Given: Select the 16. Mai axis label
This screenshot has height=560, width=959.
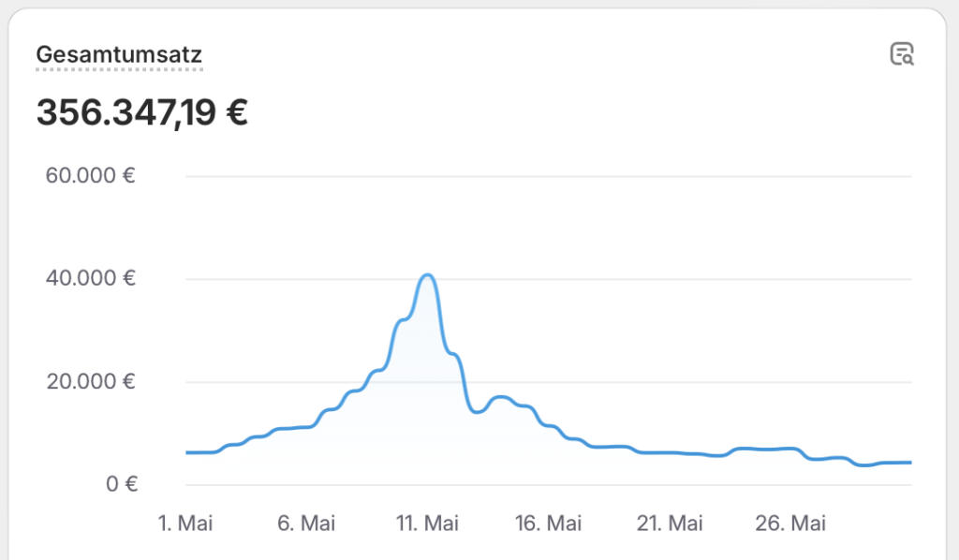Looking at the screenshot, I should [x=549, y=523].
